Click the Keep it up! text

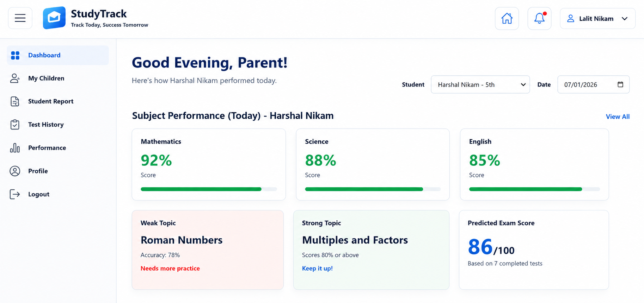[317, 268]
